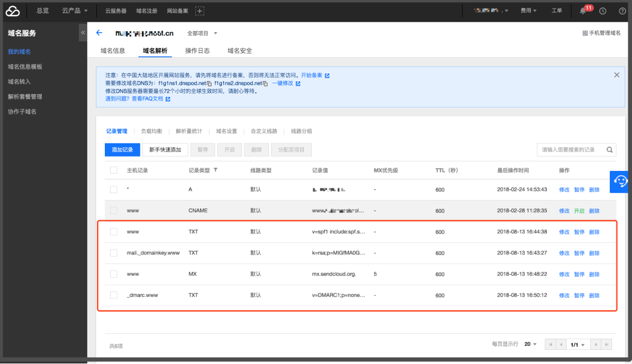Click the 分配至项目 button
The height and width of the screenshot is (364, 632).
click(x=291, y=150)
